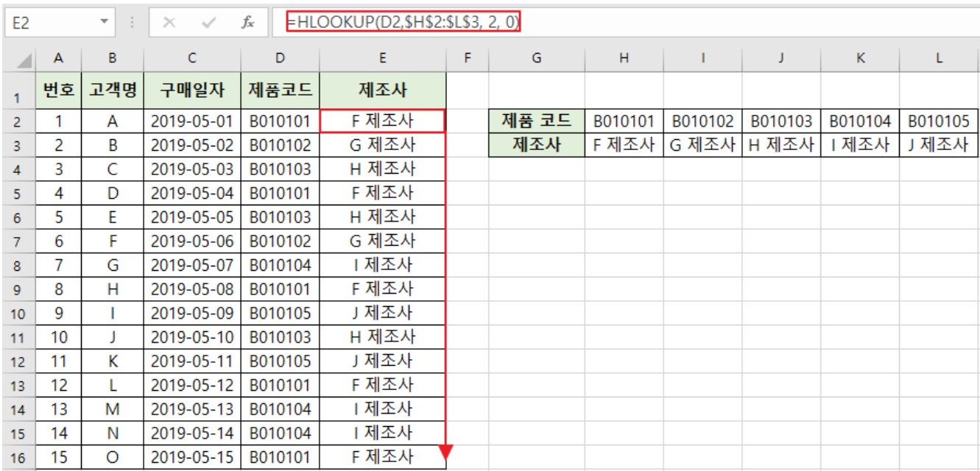Select customer name cell H in row 9
This screenshot has height=471, width=980.
coord(112,289)
